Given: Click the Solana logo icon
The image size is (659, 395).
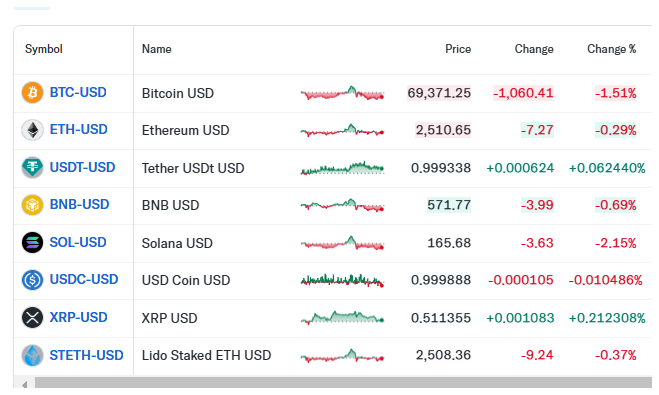Looking at the screenshot, I should pos(32,242).
